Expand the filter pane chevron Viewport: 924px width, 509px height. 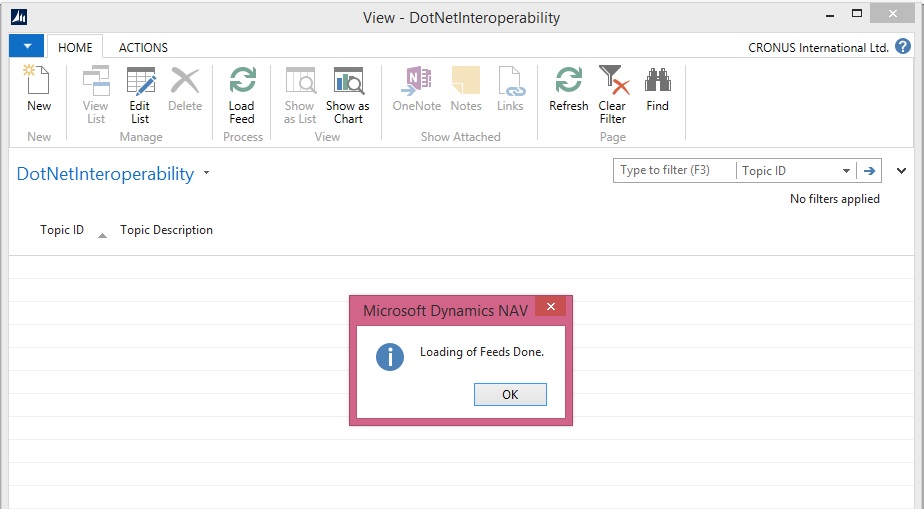[901, 171]
